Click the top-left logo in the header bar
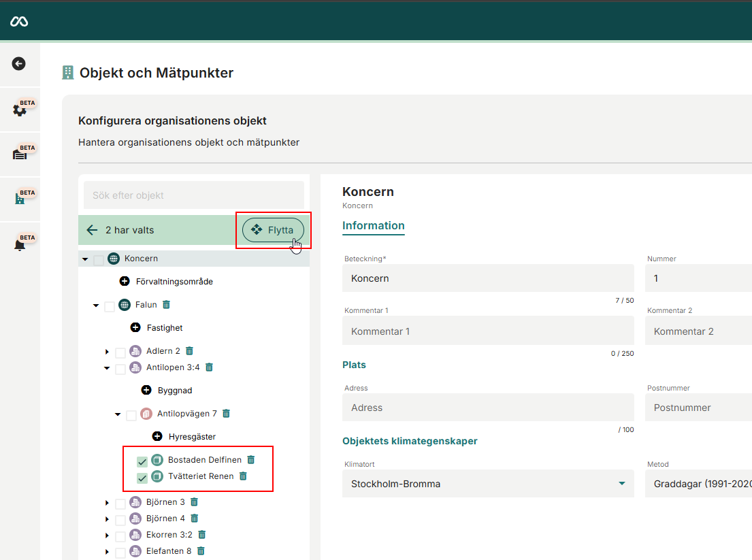This screenshot has width=752, height=560. coord(20,20)
